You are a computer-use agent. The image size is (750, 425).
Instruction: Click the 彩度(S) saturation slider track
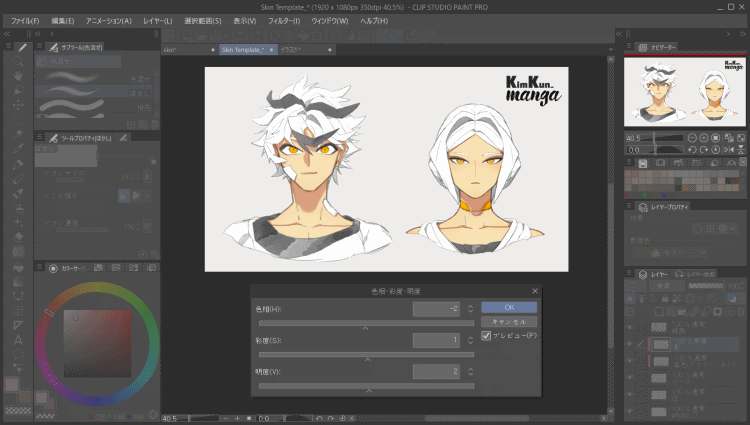[366, 355]
